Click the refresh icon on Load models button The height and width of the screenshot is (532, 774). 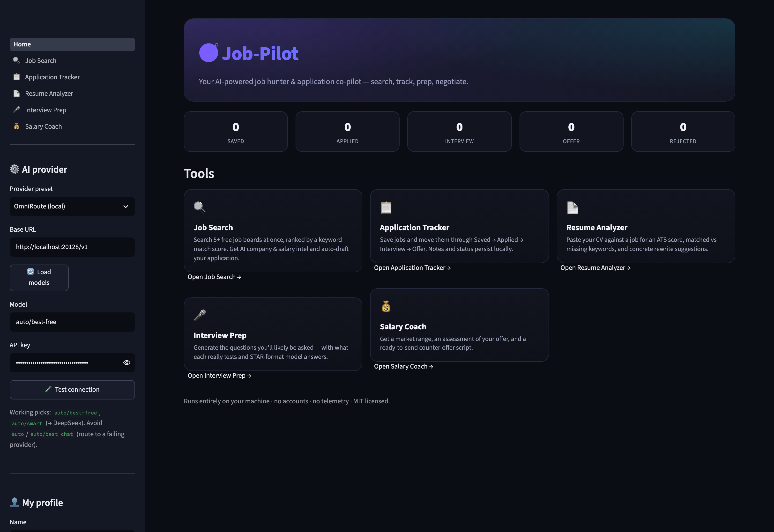tap(30, 272)
